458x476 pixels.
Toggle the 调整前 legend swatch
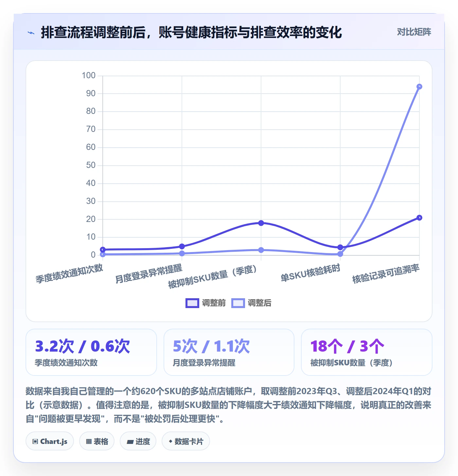point(192,303)
